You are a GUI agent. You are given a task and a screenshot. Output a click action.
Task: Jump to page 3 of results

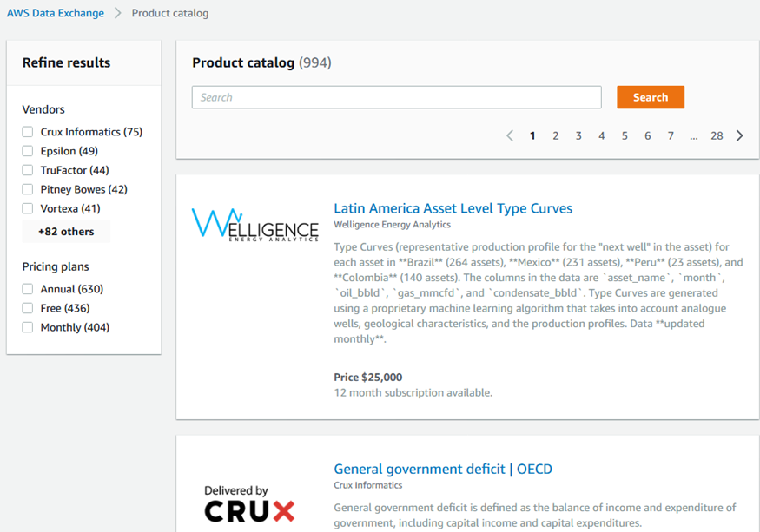click(x=578, y=135)
